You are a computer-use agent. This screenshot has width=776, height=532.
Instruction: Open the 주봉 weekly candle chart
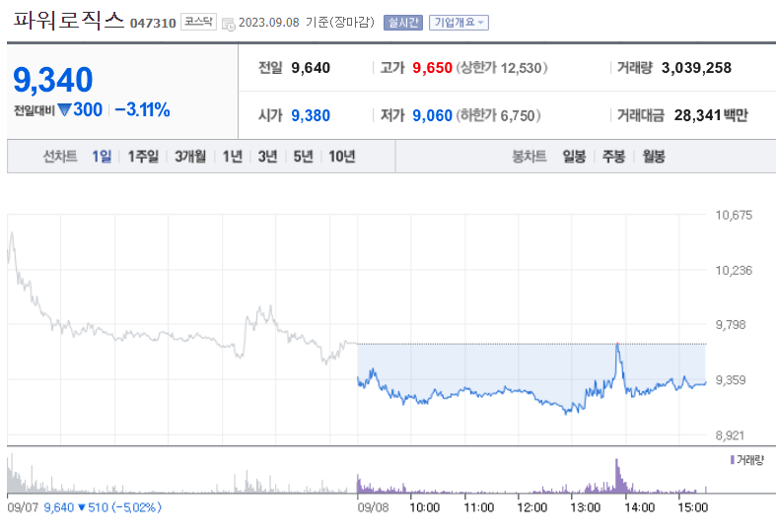pos(613,157)
